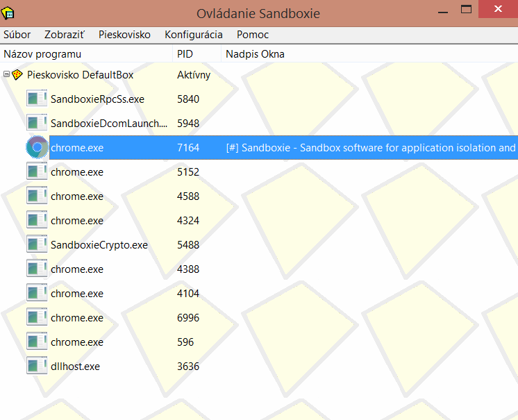This screenshot has width=518, height=420.
Task: Collapse the Pieskovisko DefaultBox tree node
Action: click(x=7, y=74)
